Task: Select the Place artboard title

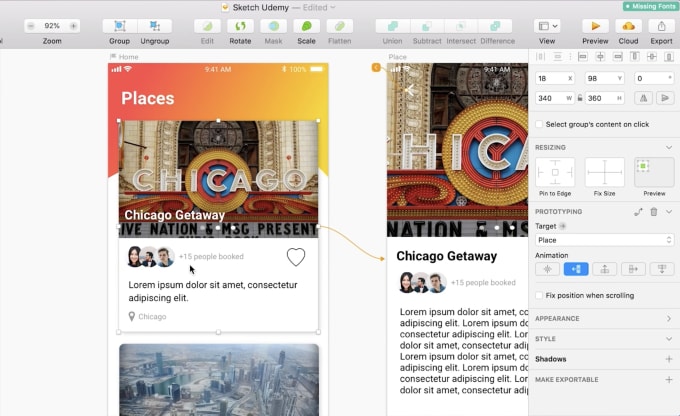Action: click(398, 57)
